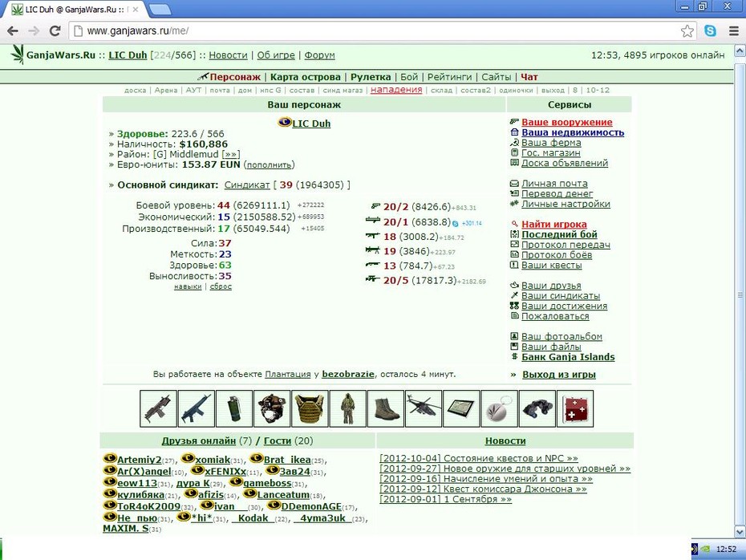Click syndicate badge beside friend Artemiy2
746x560 pixels.
point(110,459)
